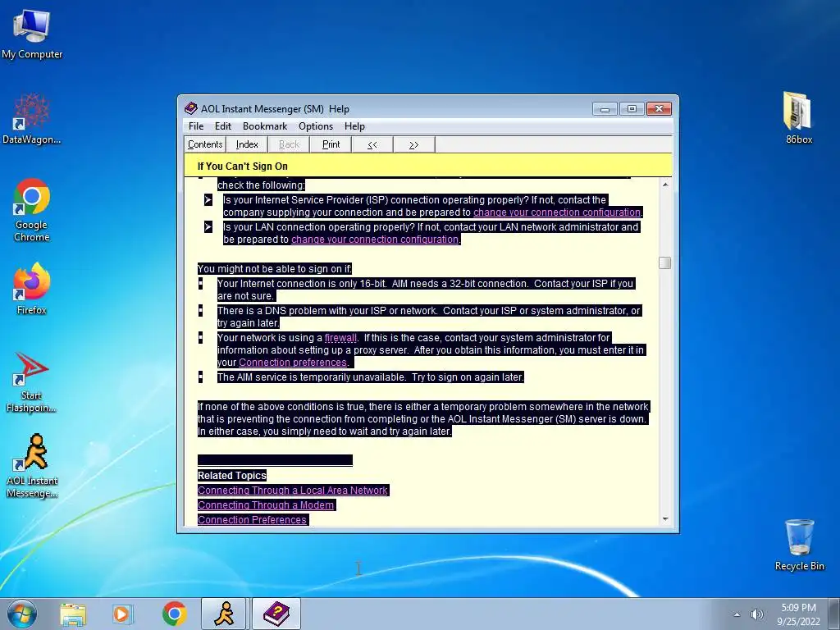
Task: Click the help scrollbar down arrow
Action: [664, 519]
